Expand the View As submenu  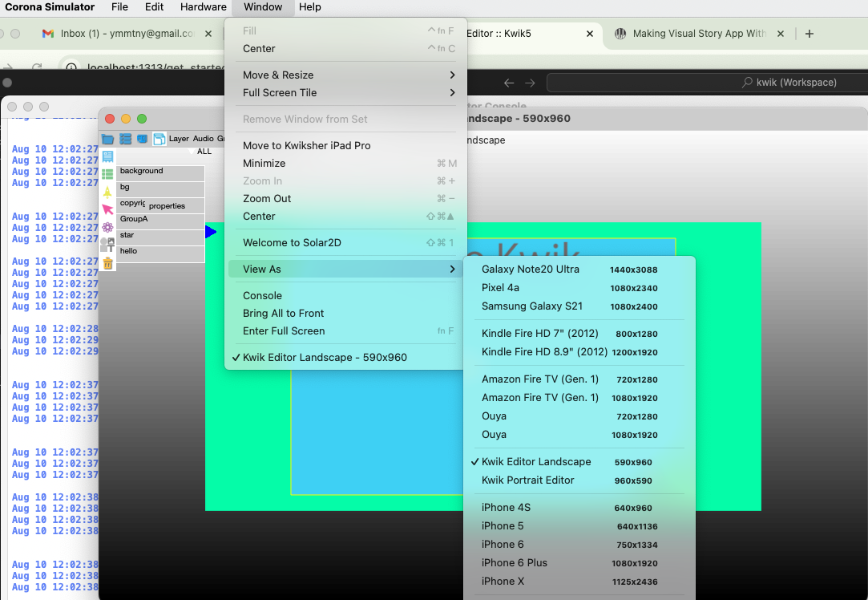[346, 270]
